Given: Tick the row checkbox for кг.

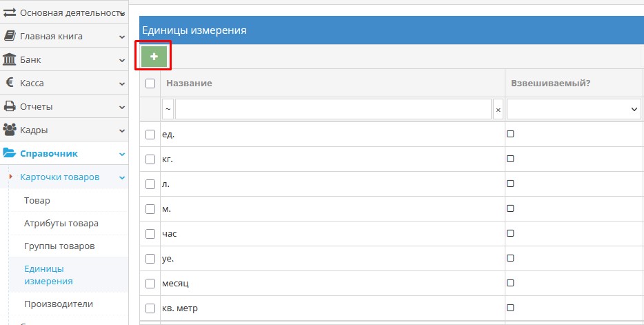Looking at the screenshot, I should click(x=150, y=159).
